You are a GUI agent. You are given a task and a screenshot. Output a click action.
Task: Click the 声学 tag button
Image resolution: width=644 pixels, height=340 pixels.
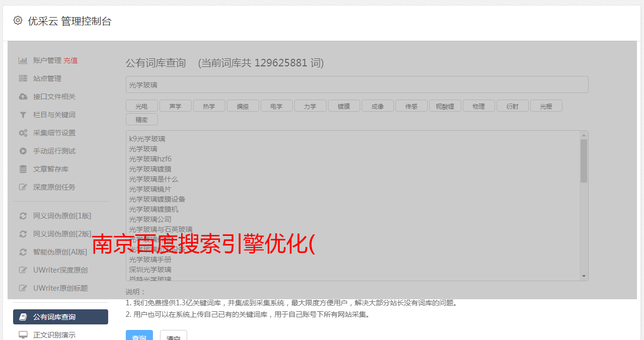pos(175,106)
